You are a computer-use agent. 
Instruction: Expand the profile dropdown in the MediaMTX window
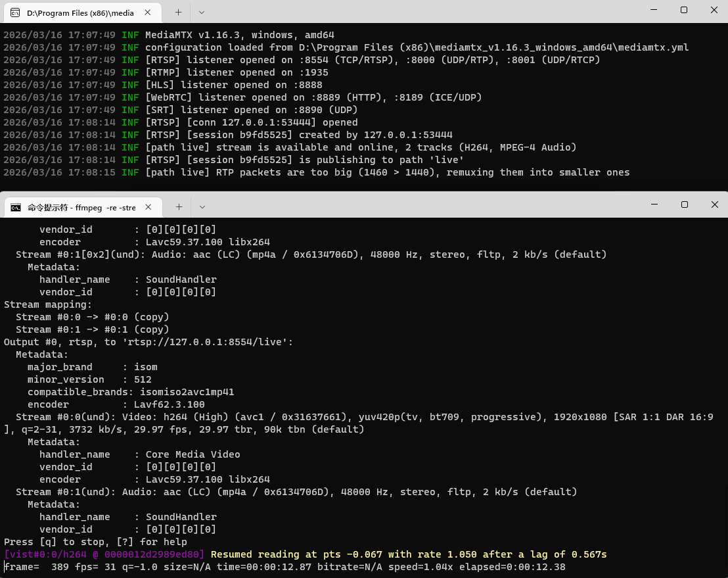(x=202, y=12)
